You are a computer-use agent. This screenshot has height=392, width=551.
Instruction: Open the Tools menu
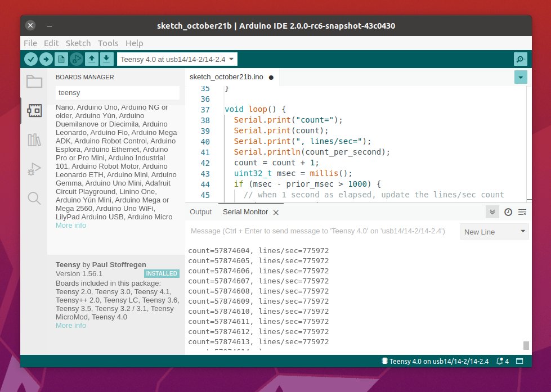click(108, 43)
